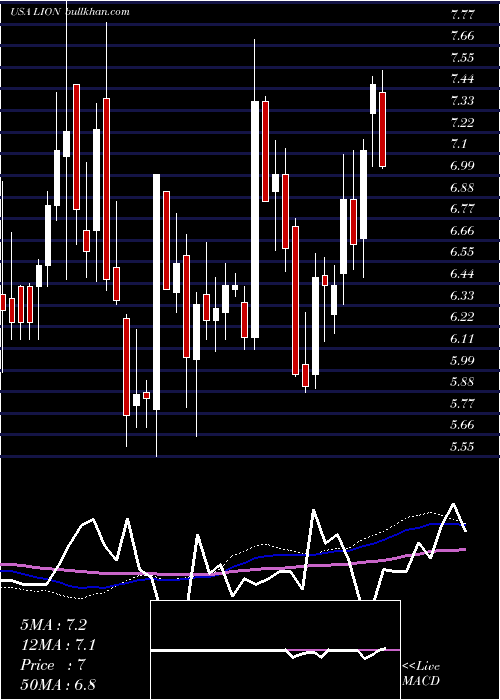Click the 6.99 price axis label
The height and width of the screenshot is (700, 500).
(x=462, y=166)
